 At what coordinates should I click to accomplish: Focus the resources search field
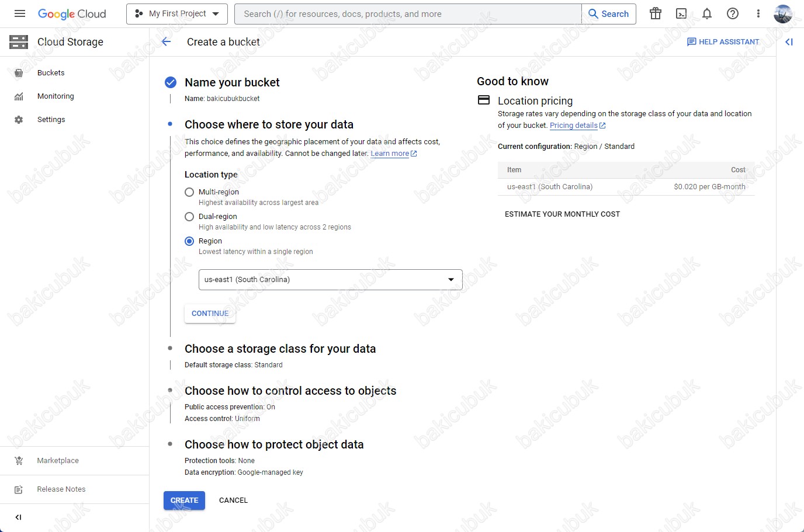(408, 14)
